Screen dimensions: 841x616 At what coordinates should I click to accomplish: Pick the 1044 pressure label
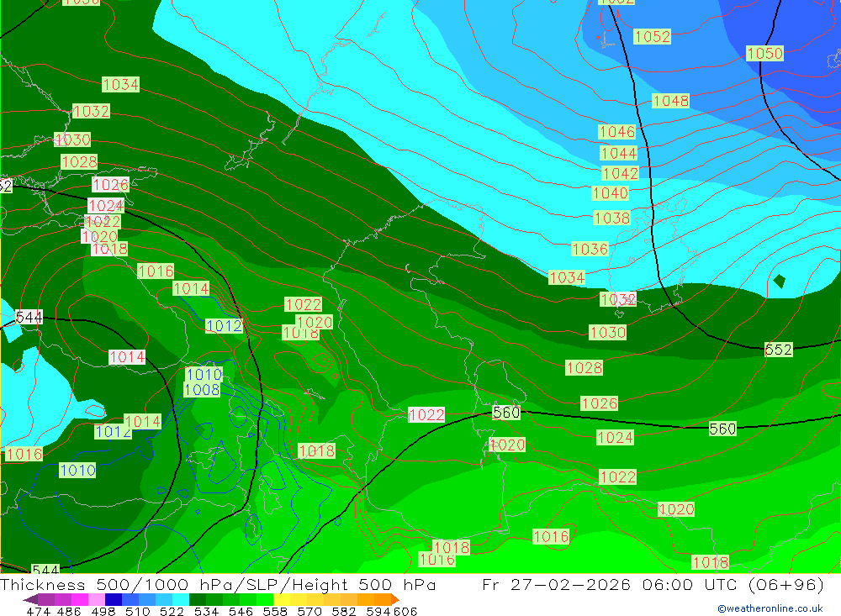tap(619, 153)
